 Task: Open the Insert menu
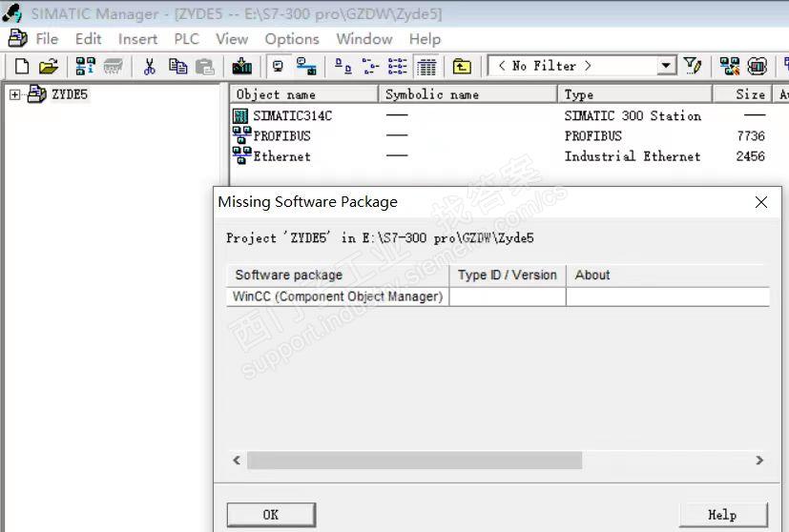pyautogui.click(x=138, y=39)
